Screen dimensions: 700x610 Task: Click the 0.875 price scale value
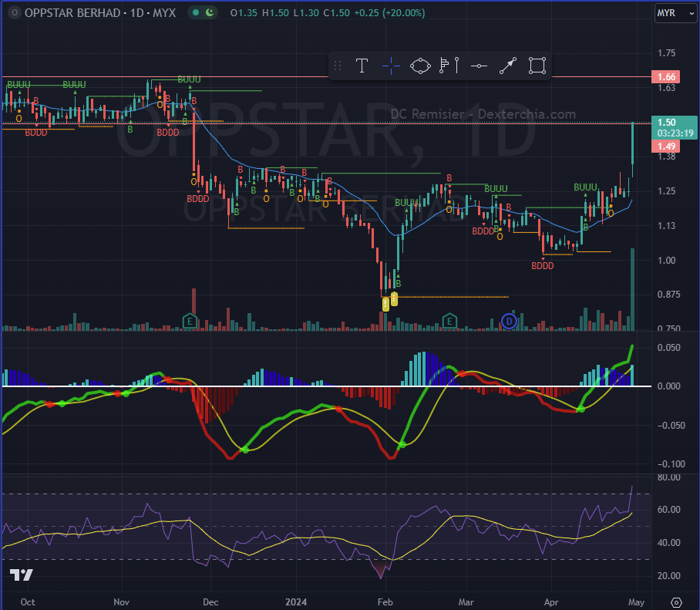[x=668, y=295]
